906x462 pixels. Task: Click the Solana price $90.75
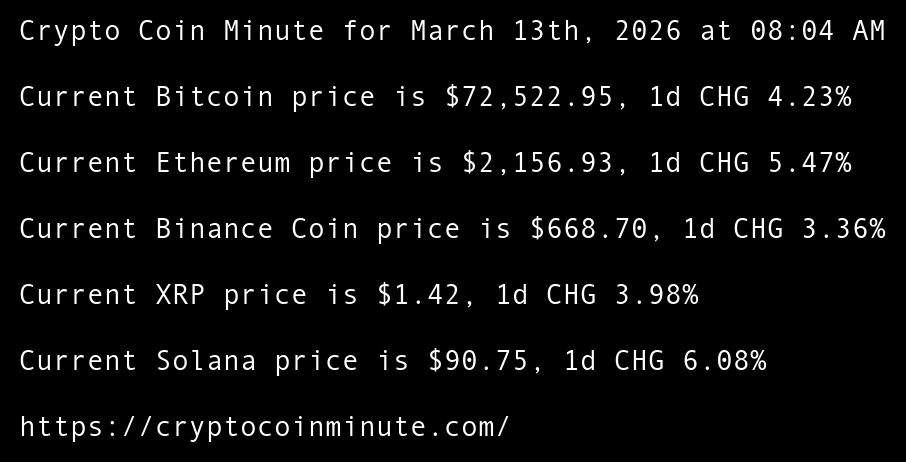[478, 361]
